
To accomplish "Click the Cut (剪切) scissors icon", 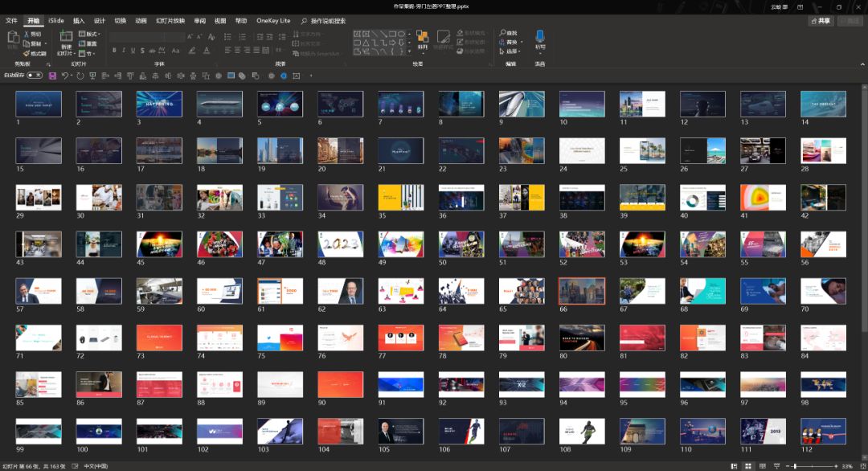I will pyautogui.click(x=27, y=35).
